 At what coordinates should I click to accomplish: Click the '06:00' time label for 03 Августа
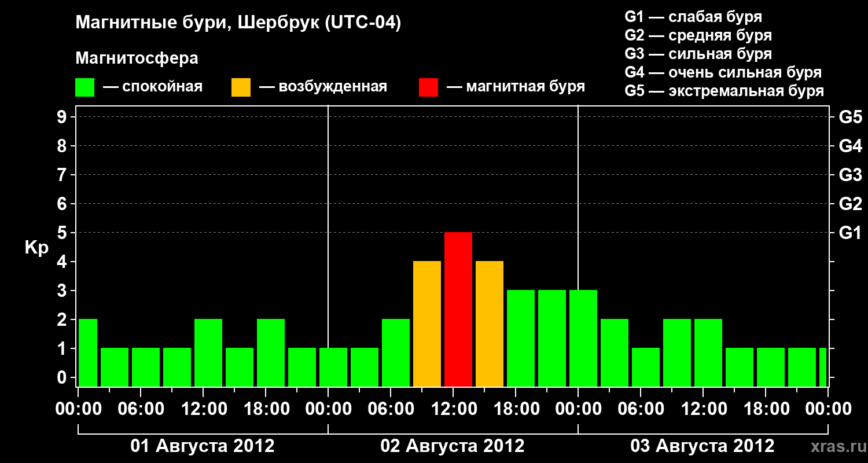pyautogui.click(x=641, y=409)
